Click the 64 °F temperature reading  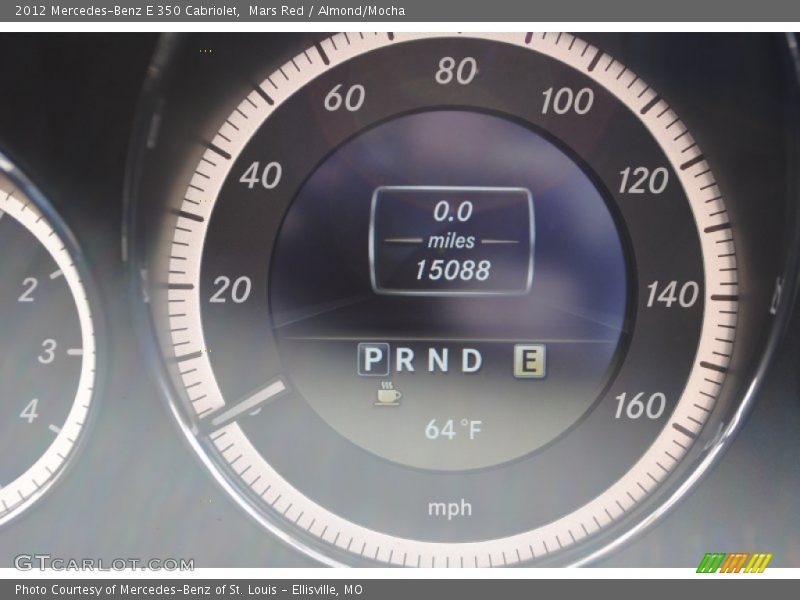point(454,429)
